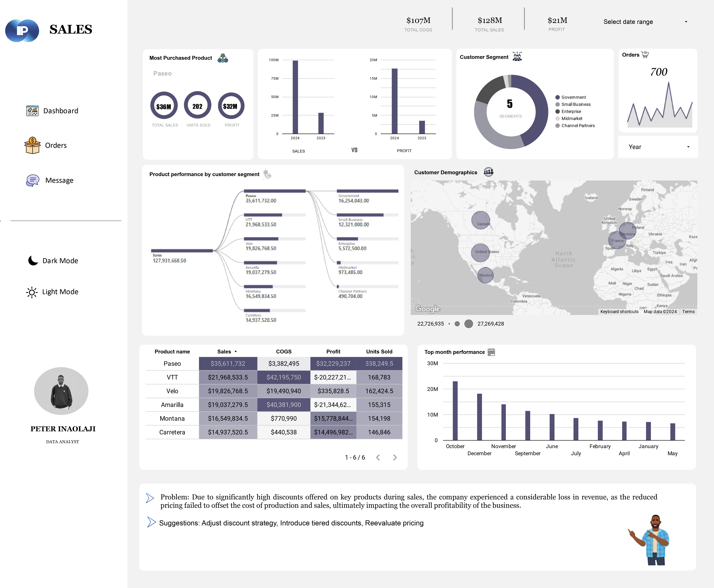Go to previous table page arrow

(378, 458)
